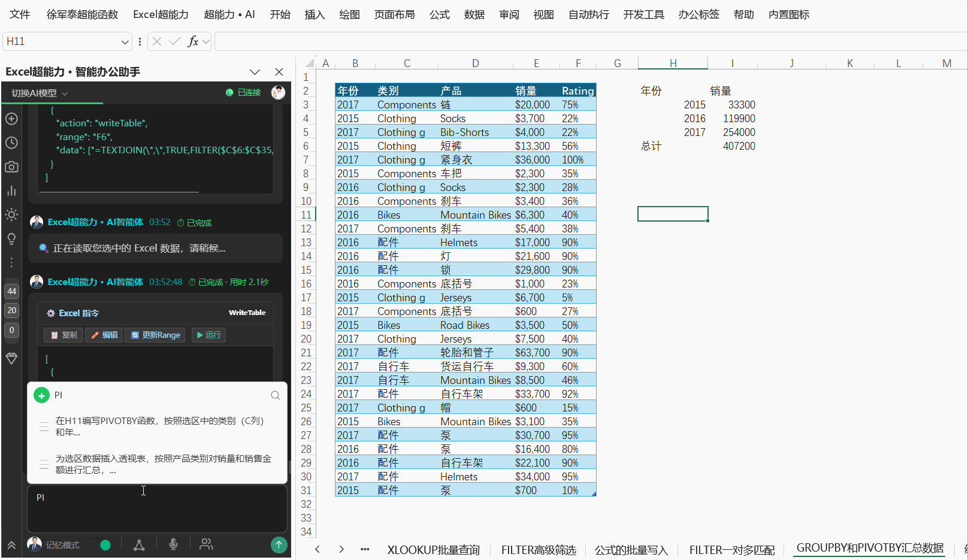
Task: Click the double chevron up icon at panel bottom
Action: 11,545
